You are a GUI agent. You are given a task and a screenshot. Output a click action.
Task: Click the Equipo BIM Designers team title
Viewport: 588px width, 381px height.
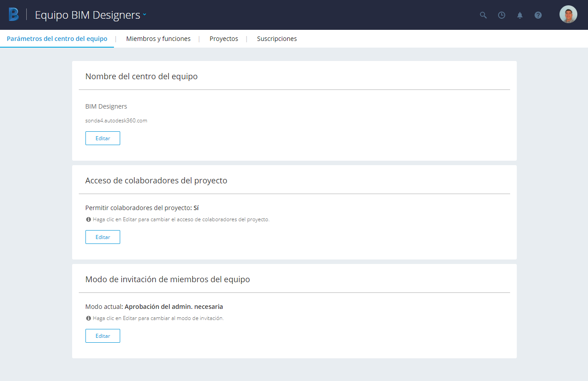(87, 15)
